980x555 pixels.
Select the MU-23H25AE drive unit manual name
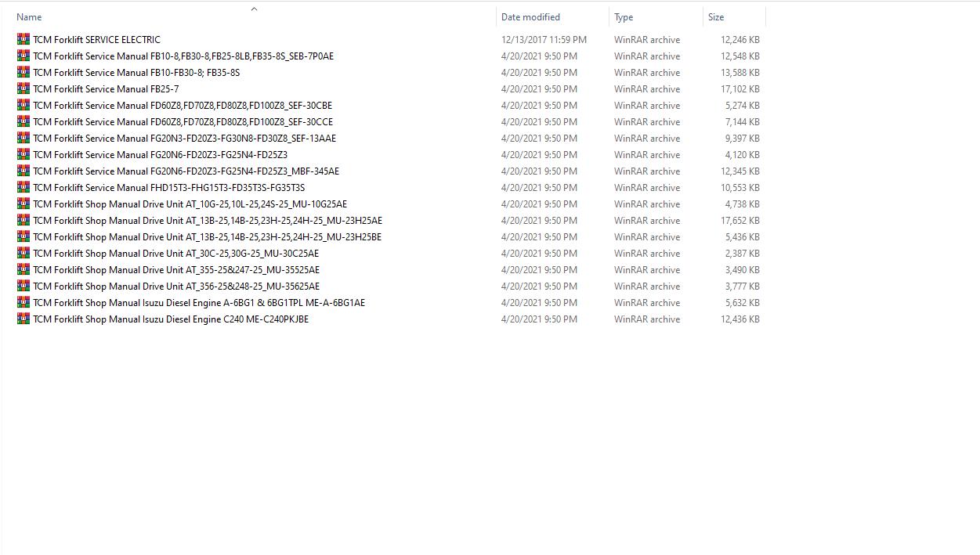(208, 220)
